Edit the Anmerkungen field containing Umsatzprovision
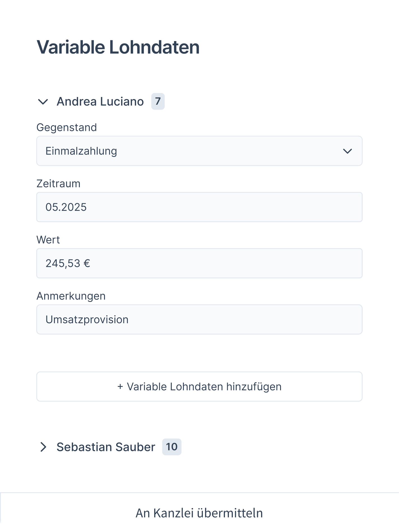 199,319
